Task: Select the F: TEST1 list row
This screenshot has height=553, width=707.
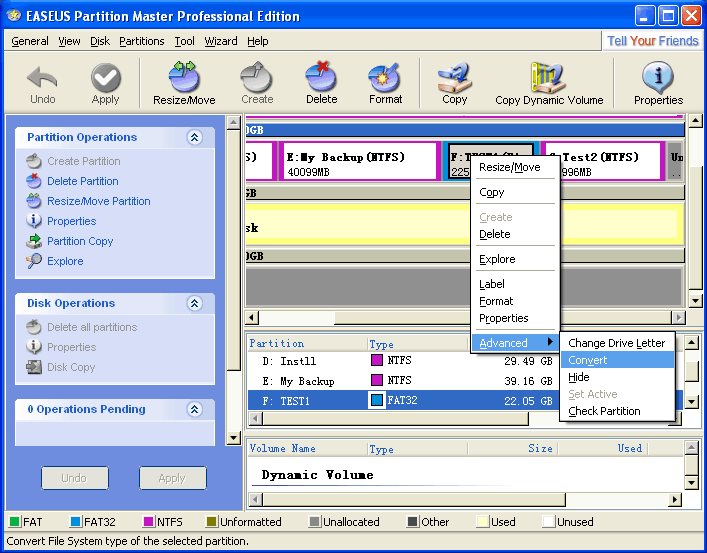Action: tap(401, 401)
